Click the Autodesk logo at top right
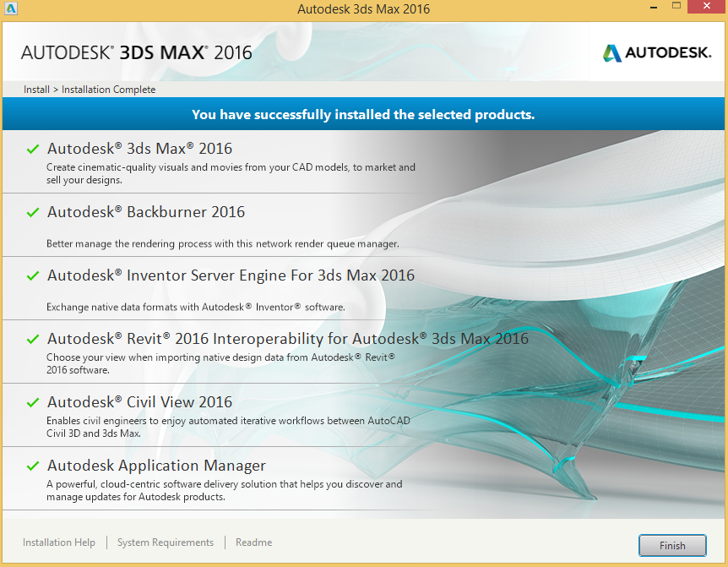728x567 pixels. pyautogui.click(x=657, y=52)
